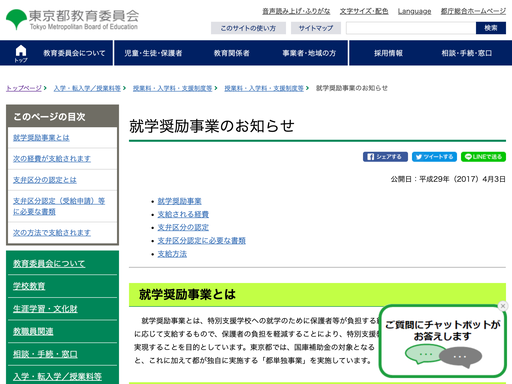Open 教育関係者 nav menu
The image size is (512, 384).
click(x=232, y=53)
